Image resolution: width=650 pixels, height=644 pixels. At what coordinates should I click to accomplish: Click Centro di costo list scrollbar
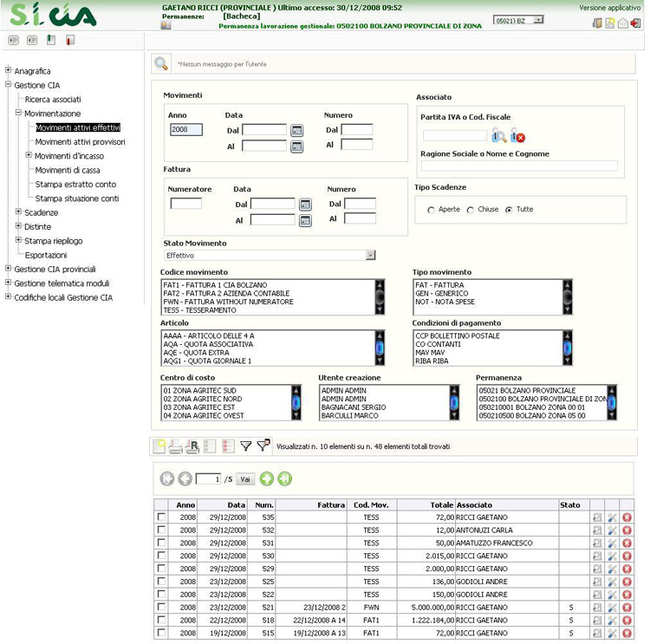(x=296, y=403)
